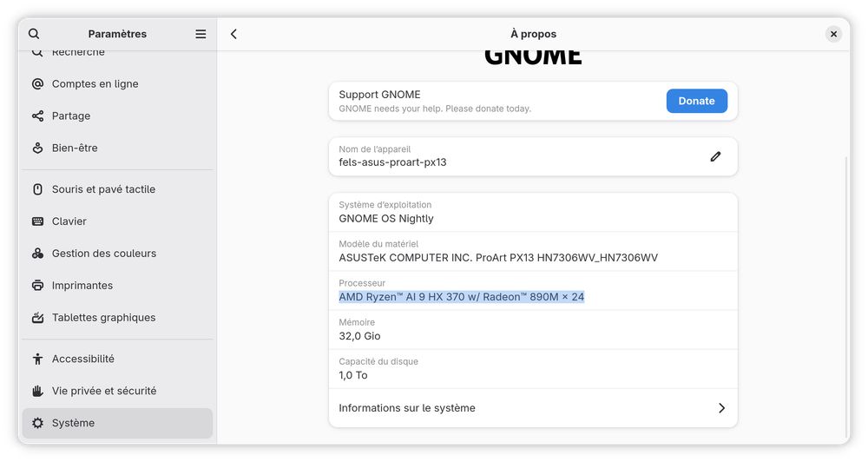Click the Vie privée et sécurité hand icon
The width and height of the screenshot is (868, 462).
click(x=37, y=391)
